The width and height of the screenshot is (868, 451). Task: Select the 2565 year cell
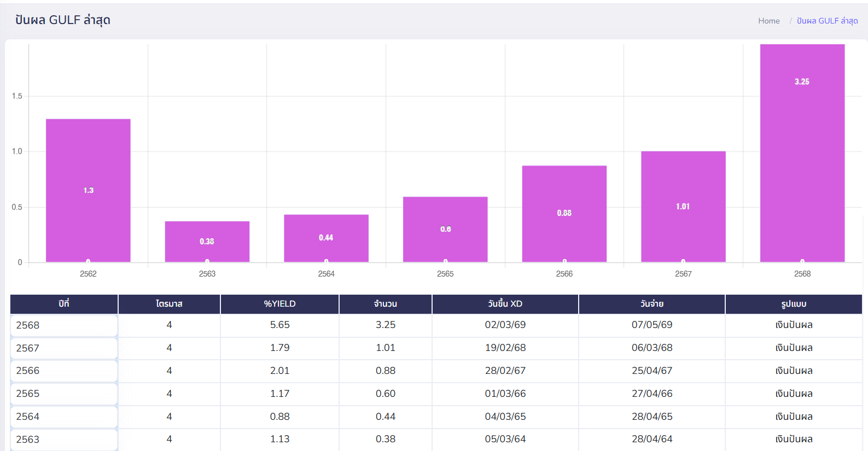[64, 394]
